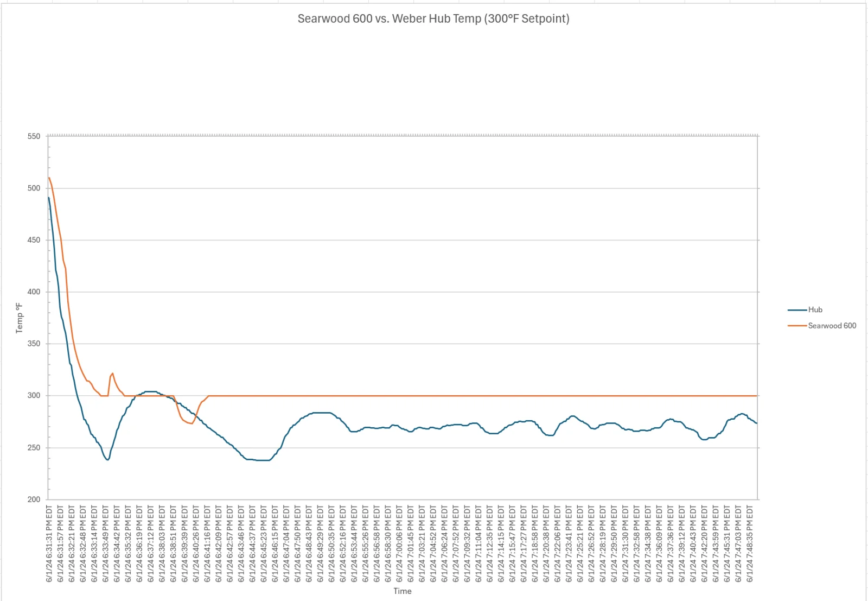Click the 200 y-axis tick label
This screenshot has width=868, height=601.
tap(34, 499)
